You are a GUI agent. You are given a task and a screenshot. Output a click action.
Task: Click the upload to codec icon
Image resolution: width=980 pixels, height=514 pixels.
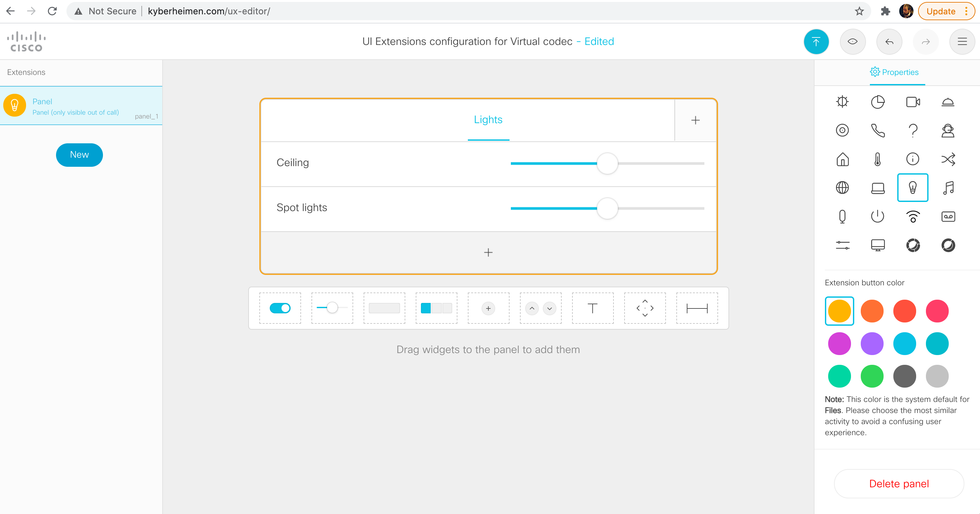[816, 41]
